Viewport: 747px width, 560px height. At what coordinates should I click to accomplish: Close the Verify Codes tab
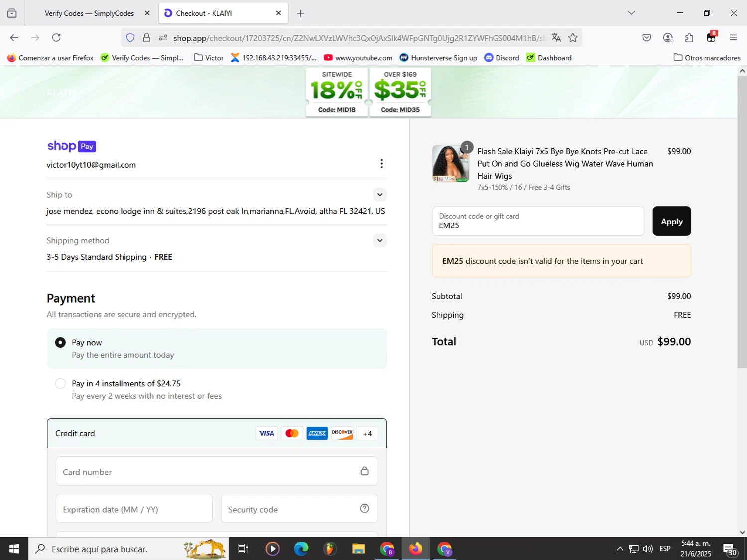[x=147, y=13]
